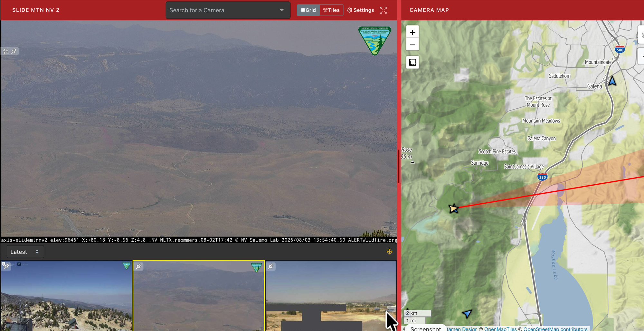Open the OpenStreetMap contributors link
This screenshot has width=644, height=331.
click(x=555, y=329)
